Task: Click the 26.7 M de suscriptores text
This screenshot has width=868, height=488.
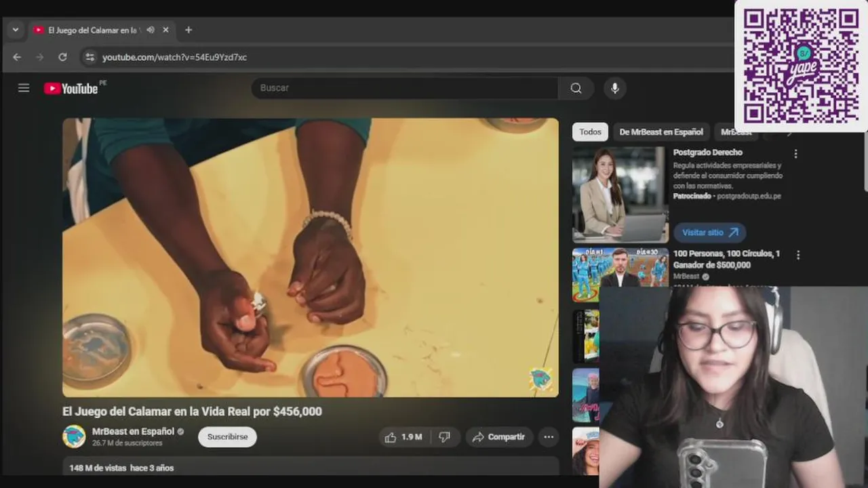Action: pos(127,443)
